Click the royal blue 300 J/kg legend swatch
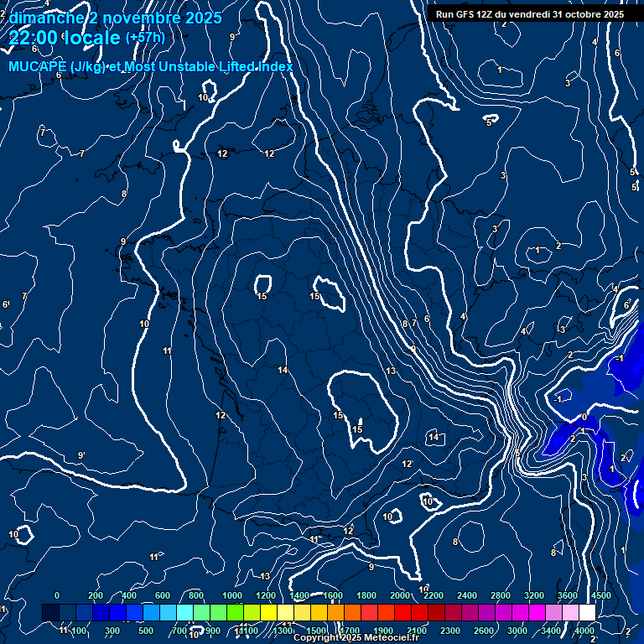 pyautogui.click(x=101, y=612)
